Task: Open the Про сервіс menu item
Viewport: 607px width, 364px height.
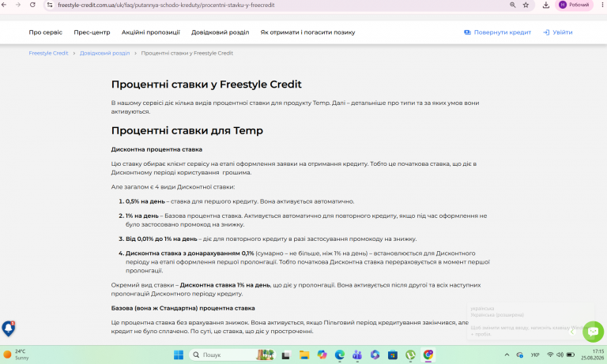Action: click(x=45, y=32)
